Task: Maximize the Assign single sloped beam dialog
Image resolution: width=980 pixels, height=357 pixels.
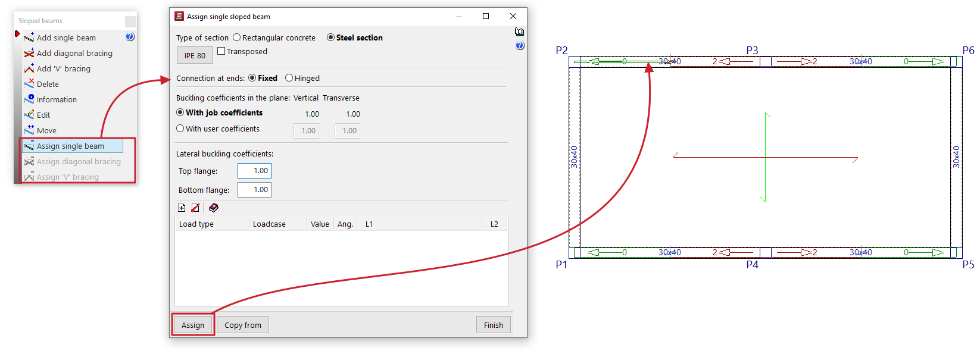Action: click(486, 16)
